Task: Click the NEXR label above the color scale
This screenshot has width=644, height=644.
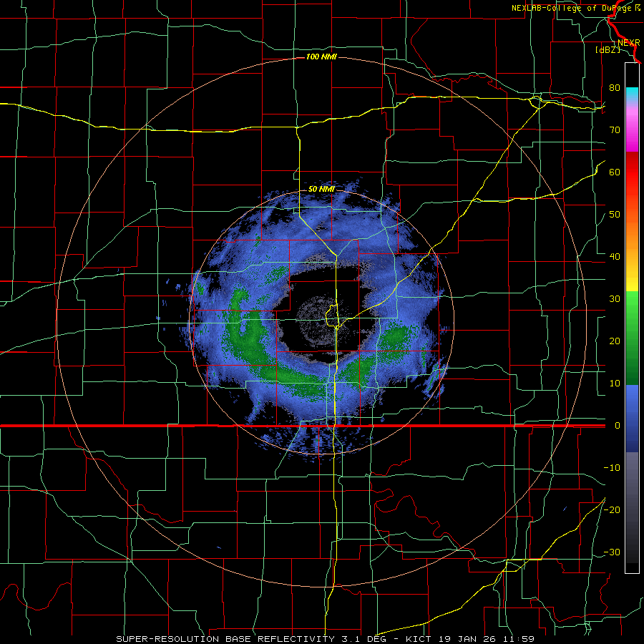Action: pos(628,43)
